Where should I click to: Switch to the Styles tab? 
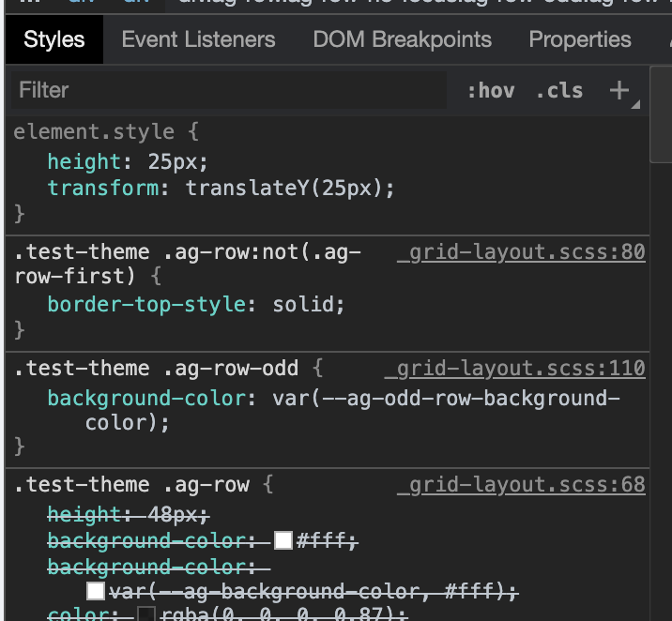(x=54, y=39)
